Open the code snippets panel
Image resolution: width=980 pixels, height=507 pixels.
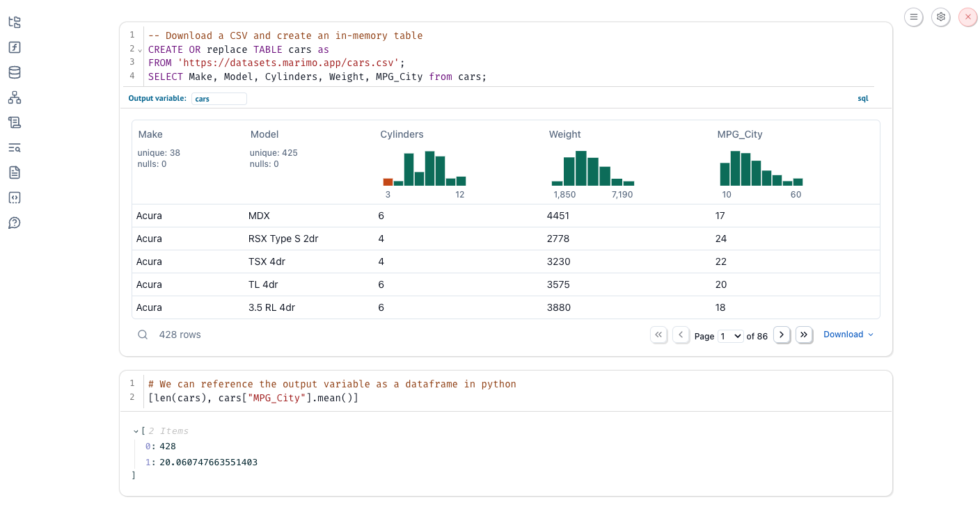pos(14,198)
